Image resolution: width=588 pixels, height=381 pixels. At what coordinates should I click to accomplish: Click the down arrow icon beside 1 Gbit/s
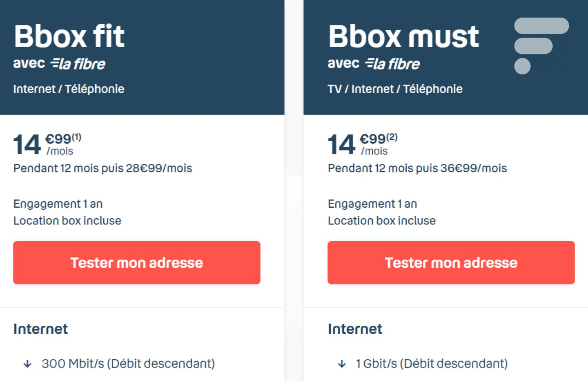[342, 363]
